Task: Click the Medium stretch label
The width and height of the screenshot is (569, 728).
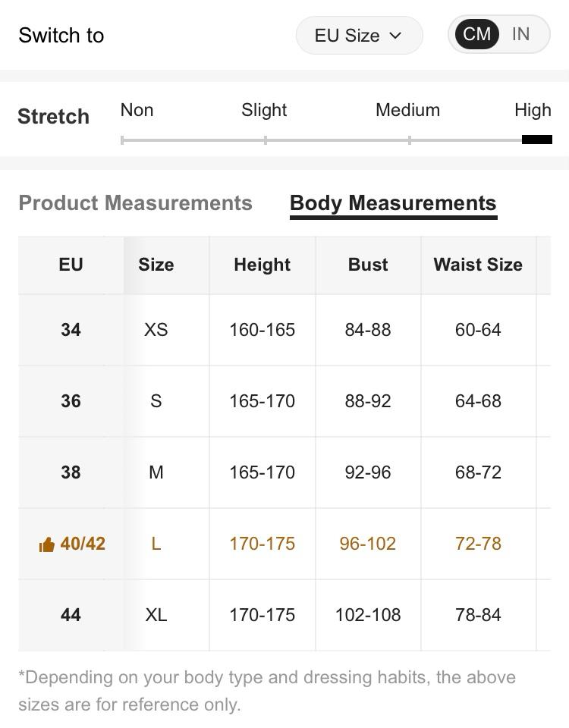Action: pos(407,110)
